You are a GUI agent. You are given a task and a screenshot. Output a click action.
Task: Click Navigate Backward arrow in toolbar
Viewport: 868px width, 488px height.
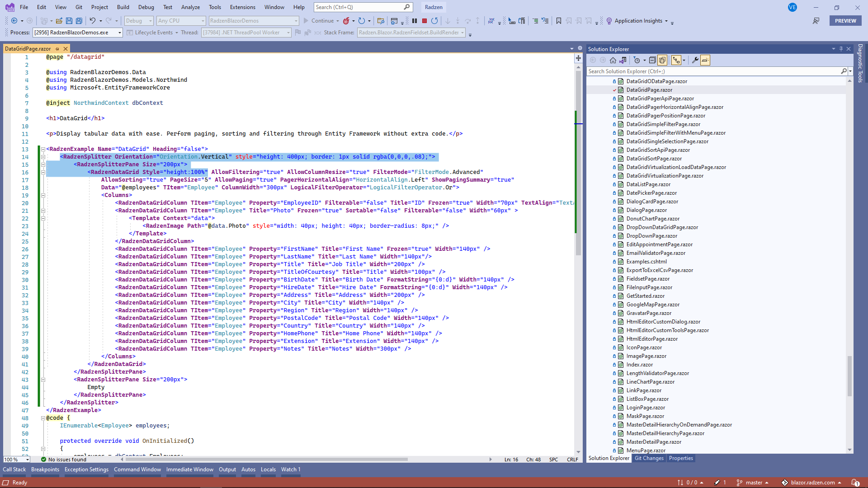14,21
